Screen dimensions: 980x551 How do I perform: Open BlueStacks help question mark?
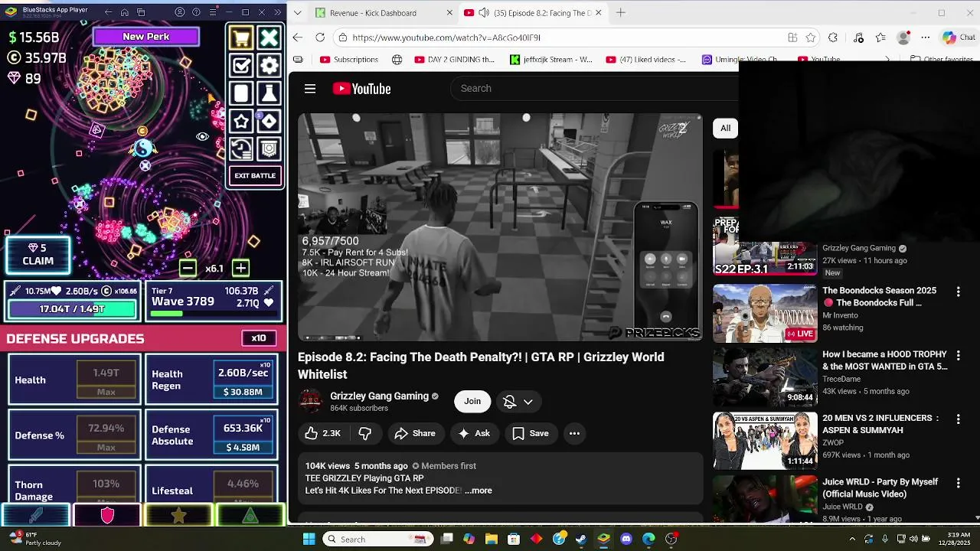[196, 12]
